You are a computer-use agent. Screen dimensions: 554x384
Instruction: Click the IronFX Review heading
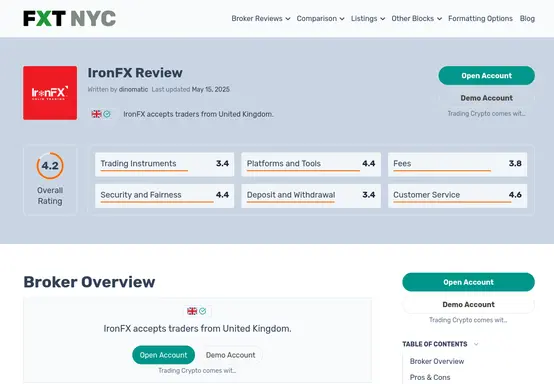pos(135,73)
